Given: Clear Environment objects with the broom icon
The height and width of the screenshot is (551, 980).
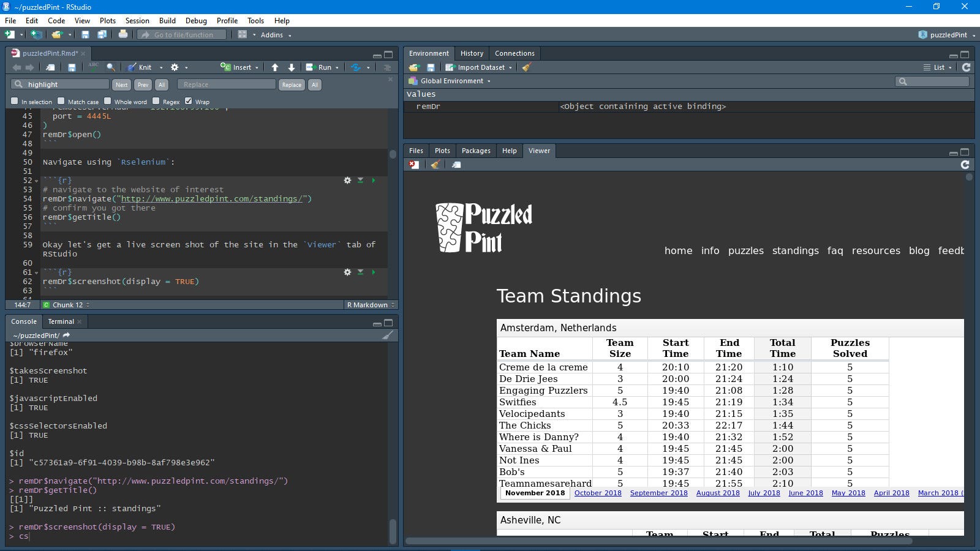Looking at the screenshot, I should (x=526, y=67).
